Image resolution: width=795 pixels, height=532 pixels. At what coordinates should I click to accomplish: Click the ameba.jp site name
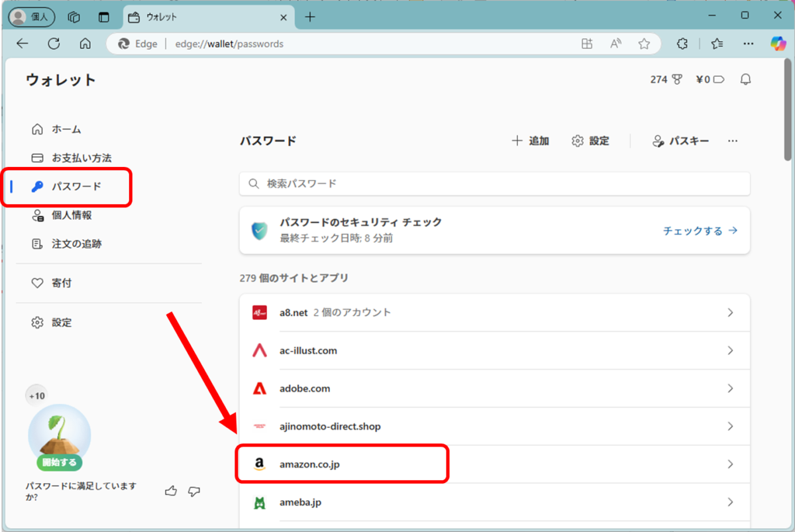tap(300, 502)
